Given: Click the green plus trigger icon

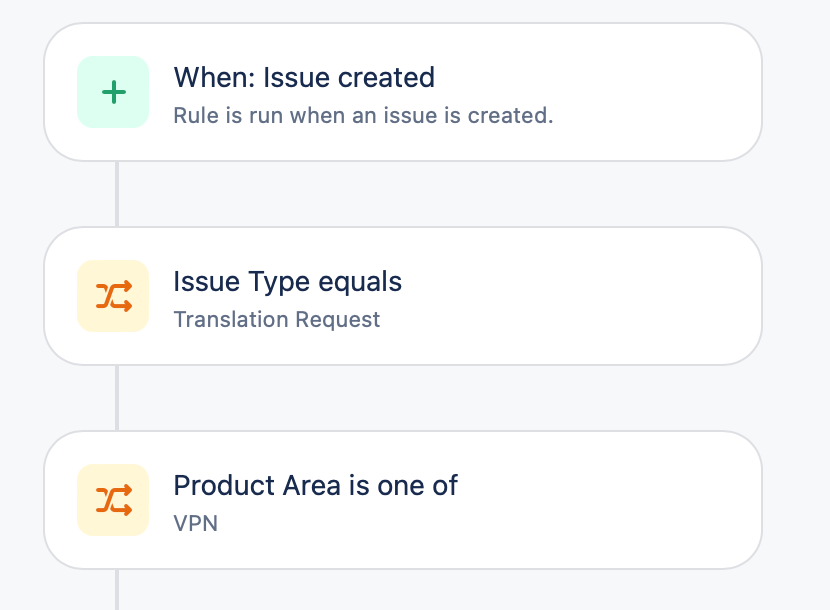Looking at the screenshot, I should 113,93.
